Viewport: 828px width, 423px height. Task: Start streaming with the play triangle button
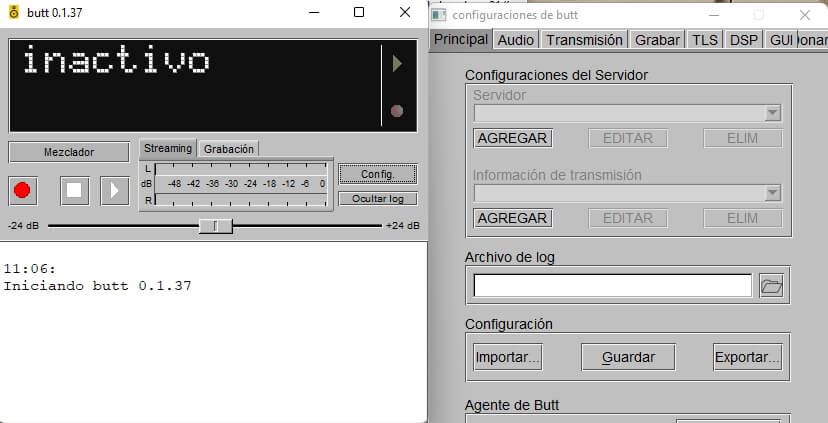click(115, 191)
